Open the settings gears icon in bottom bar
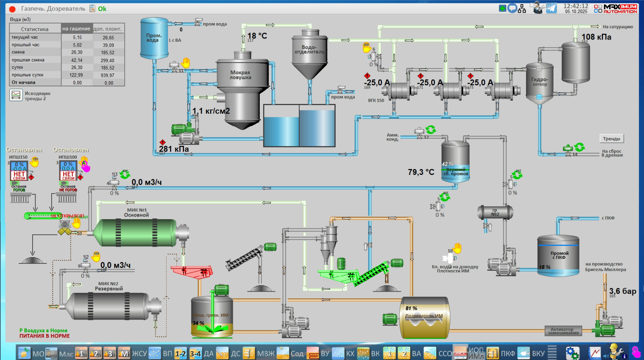The height and width of the screenshot is (360, 644). [x=572, y=353]
